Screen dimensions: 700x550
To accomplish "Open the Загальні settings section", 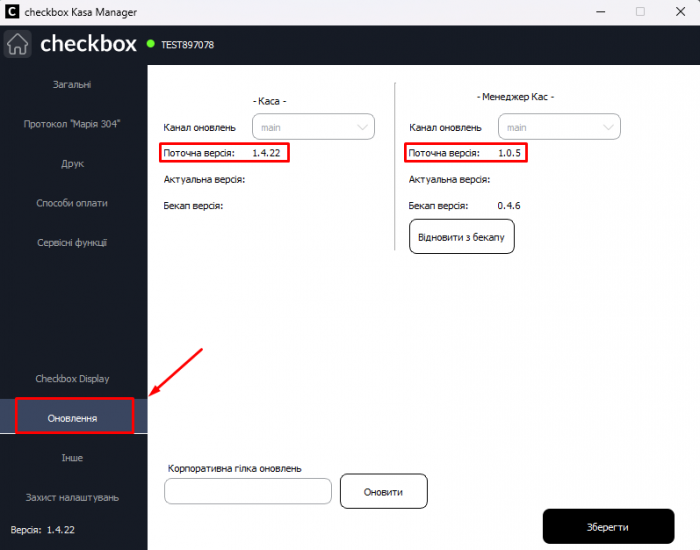I will 72,85.
